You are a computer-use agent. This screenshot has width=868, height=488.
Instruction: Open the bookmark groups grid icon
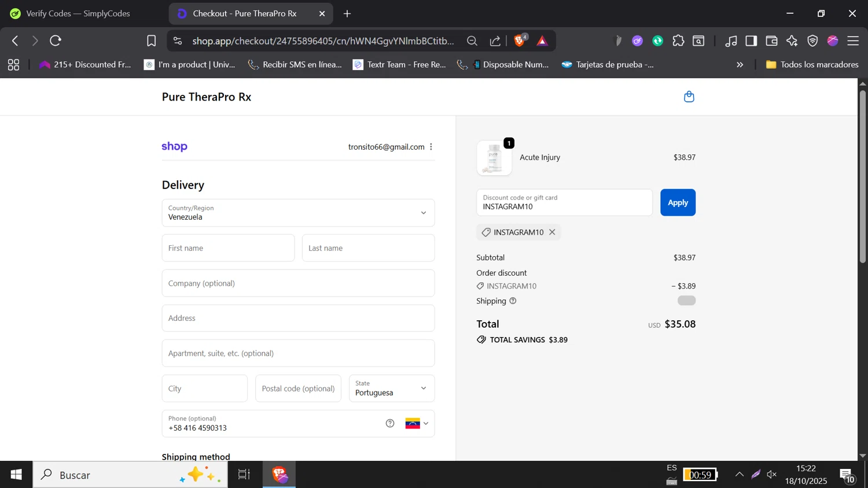pyautogui.click(x=13, y=65)
